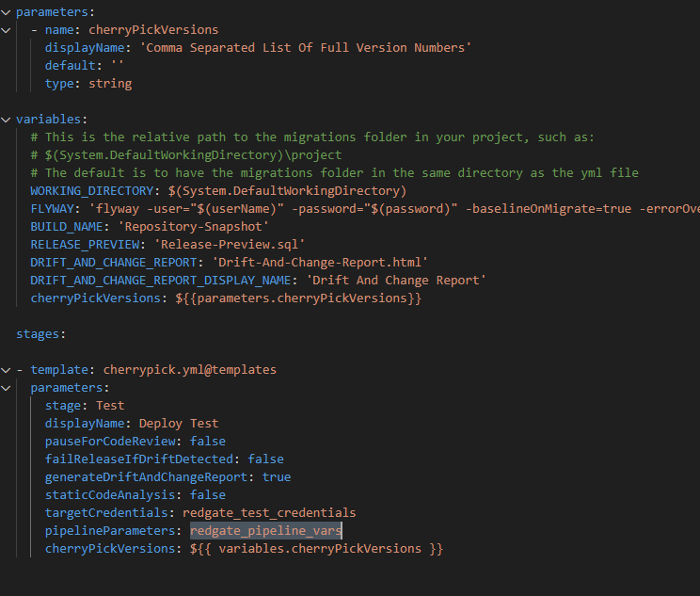Collapse the top-level parameters block
The image size is (700, 596).
pos(6,12)
